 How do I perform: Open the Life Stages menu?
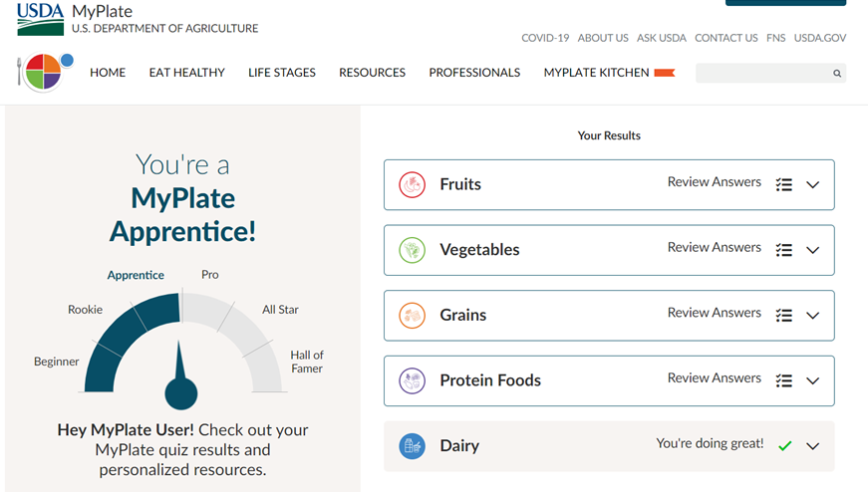[x=282, y=73]
